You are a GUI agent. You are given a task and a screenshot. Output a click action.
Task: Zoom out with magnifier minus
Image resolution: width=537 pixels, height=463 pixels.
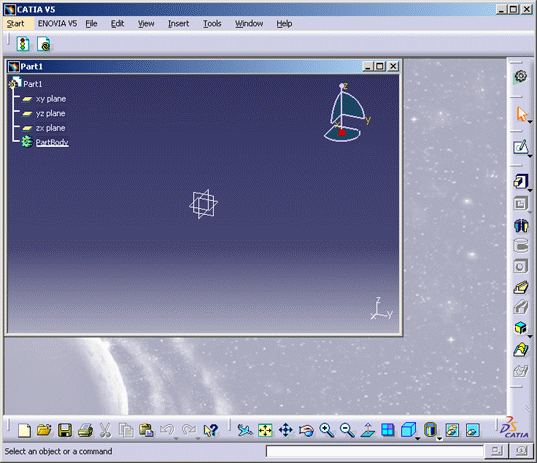347,430
